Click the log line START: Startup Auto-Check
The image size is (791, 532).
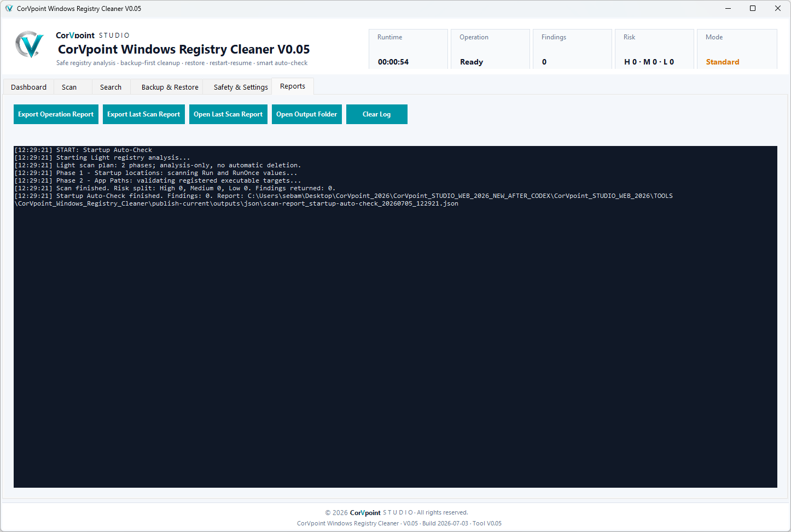pyautogui.click(x=83, y=150)
